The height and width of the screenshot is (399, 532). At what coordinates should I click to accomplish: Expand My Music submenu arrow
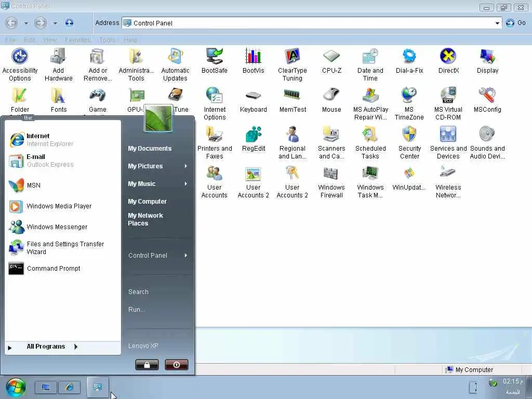pos(186,183)
